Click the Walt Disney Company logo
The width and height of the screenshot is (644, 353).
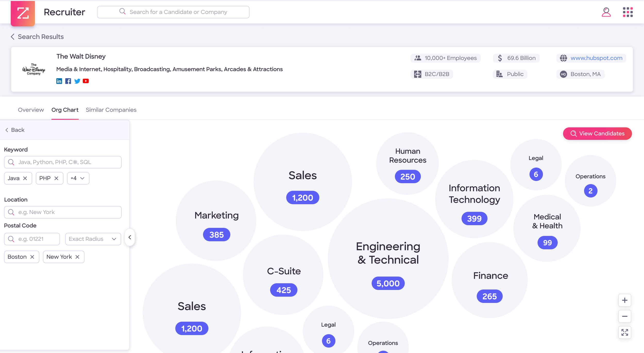pyautogui.click(x=34, y=69)
